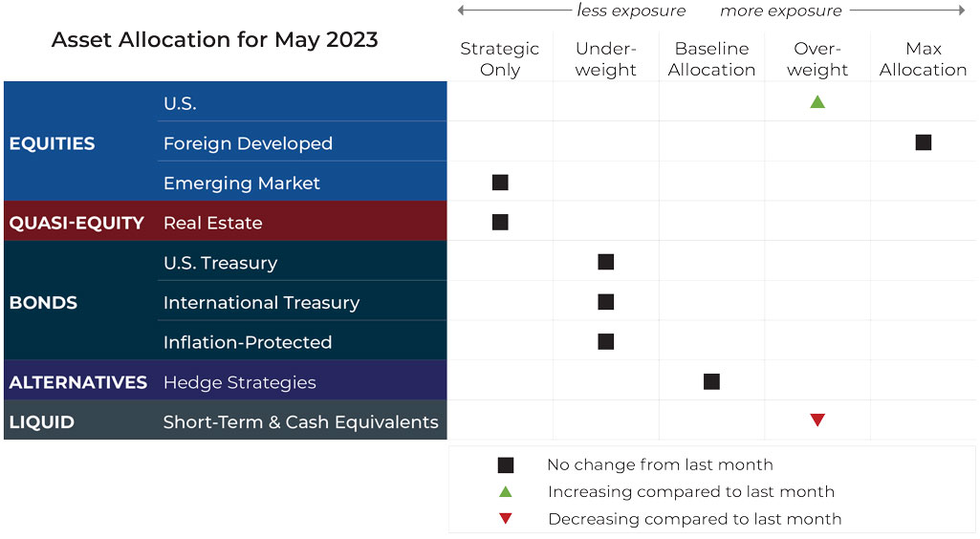Click the black square in Real Estate row
980x539 pixels.
tap(500, 223)
